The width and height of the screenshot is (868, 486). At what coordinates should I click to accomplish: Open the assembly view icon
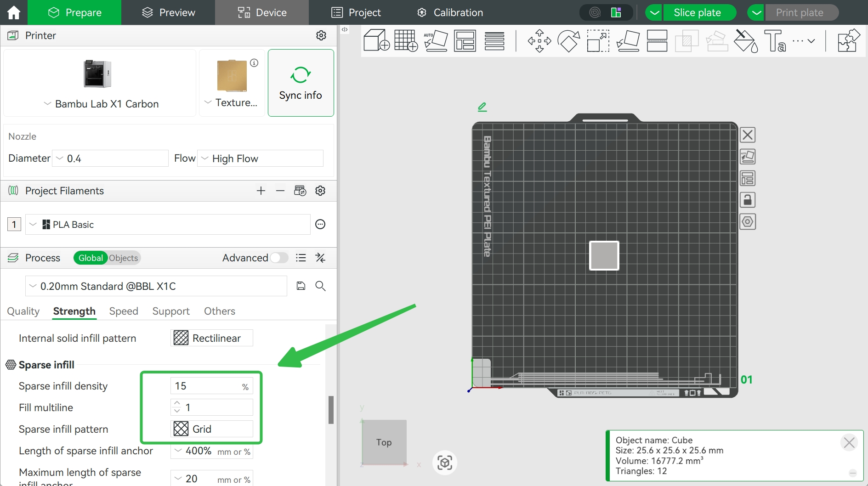[x=848, y=41]
